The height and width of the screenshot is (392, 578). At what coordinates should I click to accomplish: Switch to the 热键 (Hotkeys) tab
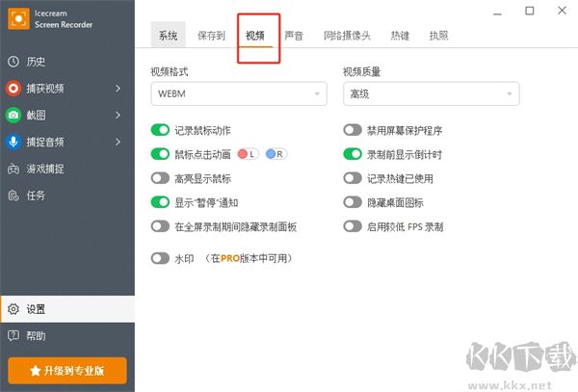pos(400,36)
